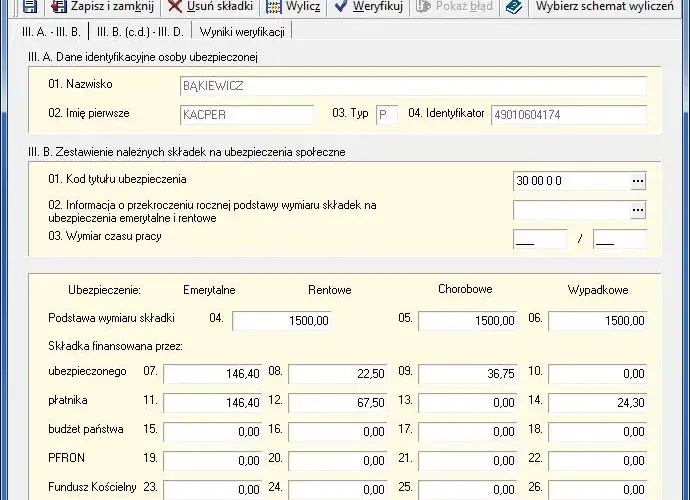
Task: Click field 17 budżet państwa chorobowe
Action: [468, 432]
